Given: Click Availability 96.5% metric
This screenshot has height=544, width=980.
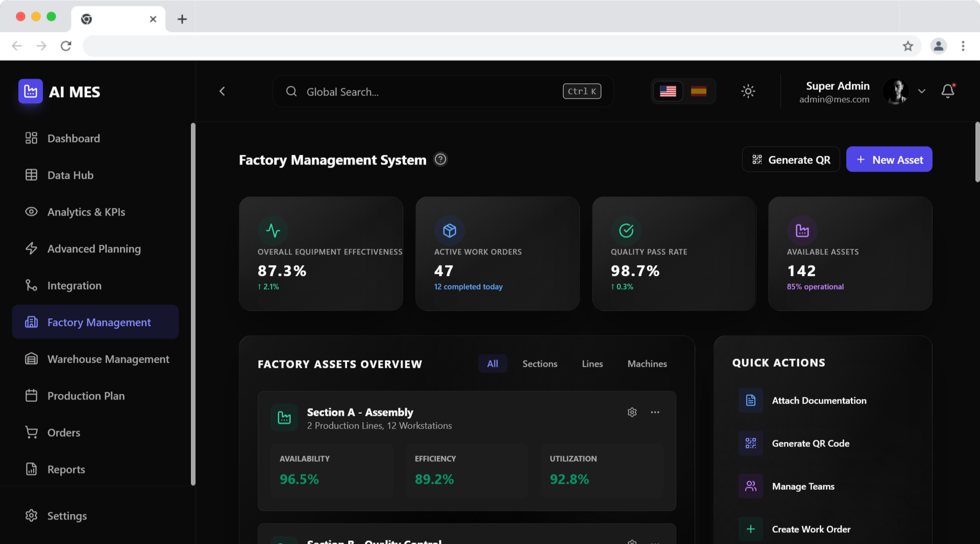Looking at the screenshot, I should (x=332, y=470).
